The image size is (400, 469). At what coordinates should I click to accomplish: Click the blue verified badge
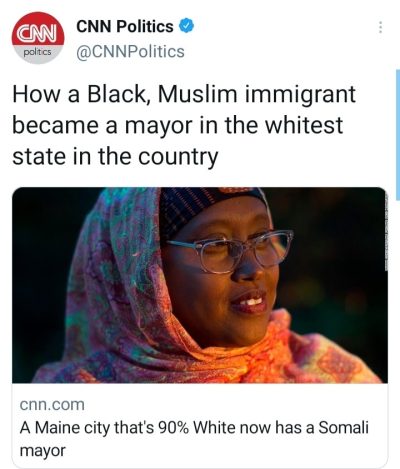(187, 26)
